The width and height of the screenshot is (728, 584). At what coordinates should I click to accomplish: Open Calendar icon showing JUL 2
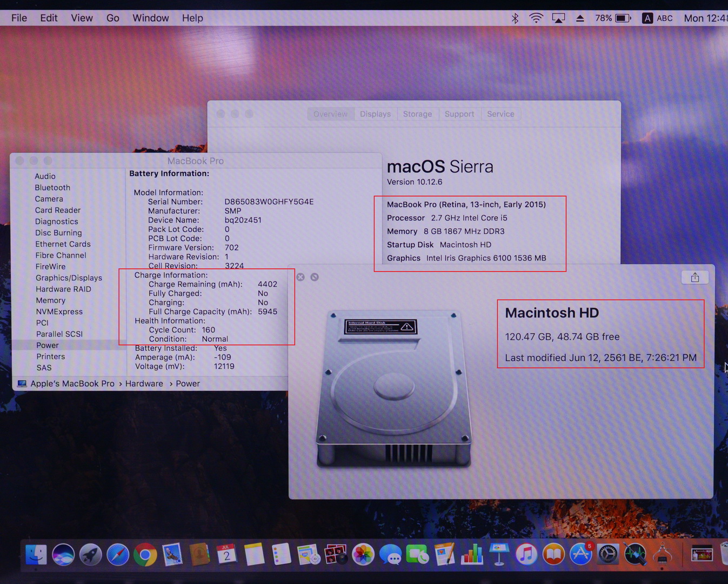[x=226, y=554]
